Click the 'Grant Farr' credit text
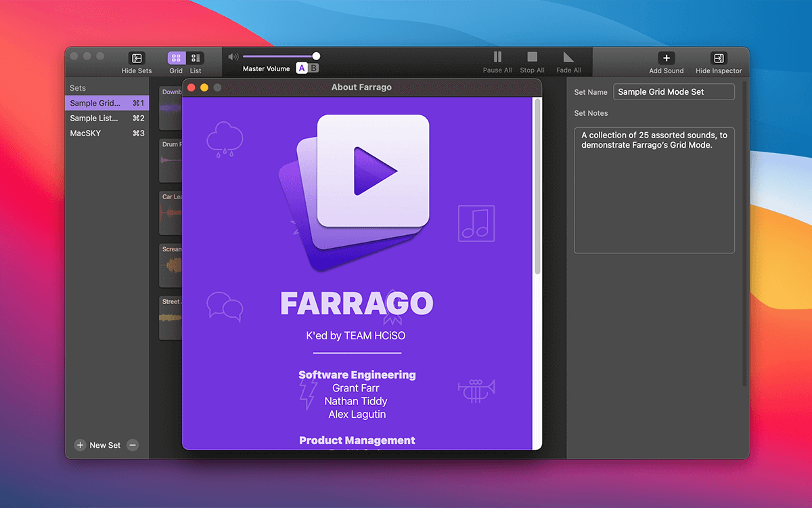The width and height of the screenshot is (812, 508). [x=356, y=388]
